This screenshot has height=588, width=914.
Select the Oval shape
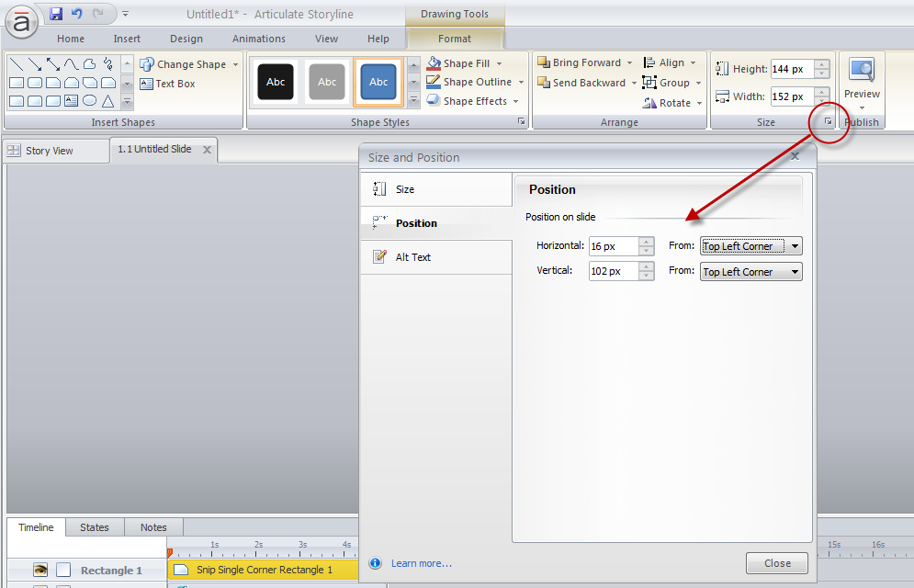point(89,101)
